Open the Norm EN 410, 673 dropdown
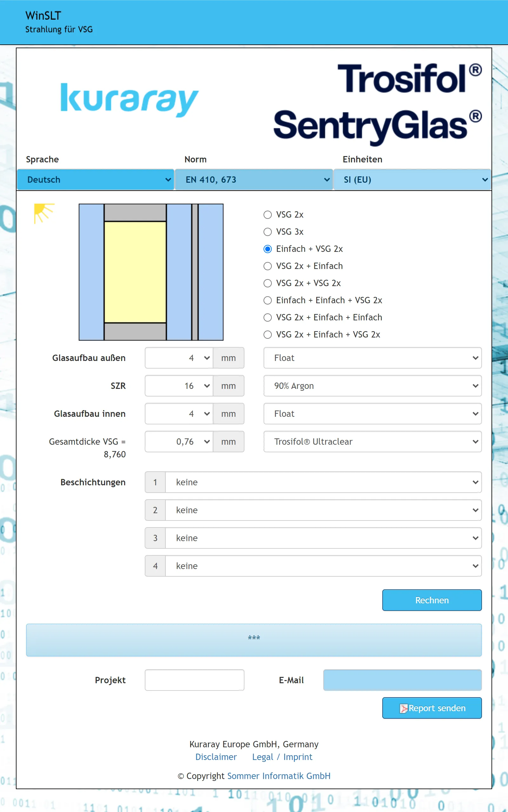 coord(254,180)
